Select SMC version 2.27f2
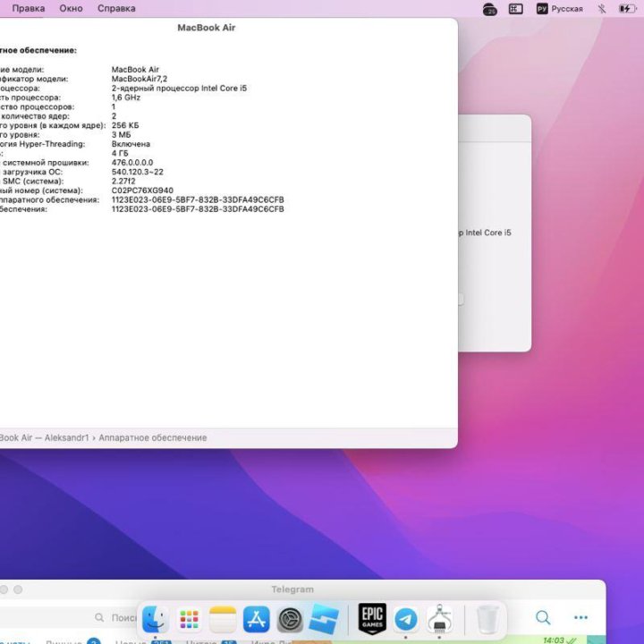 point(123,181)
